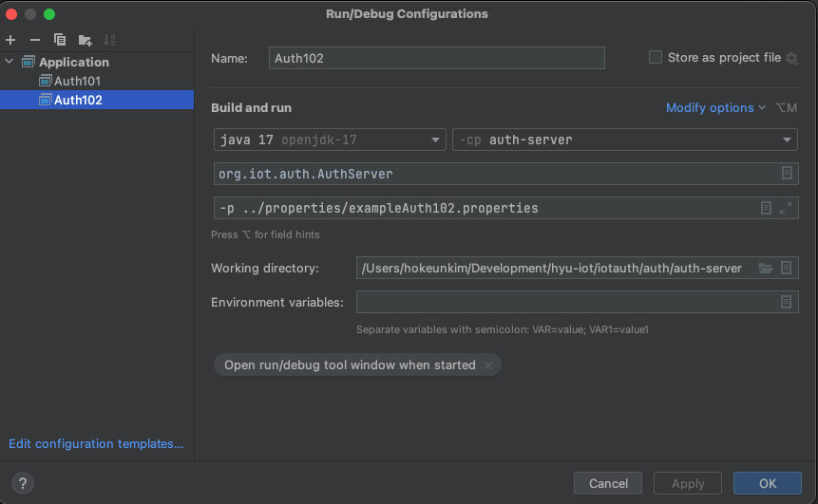The width and height of the screenshot is (818, 504).
Task: Click the green zoom window button
Action: [x=49, y=14]
